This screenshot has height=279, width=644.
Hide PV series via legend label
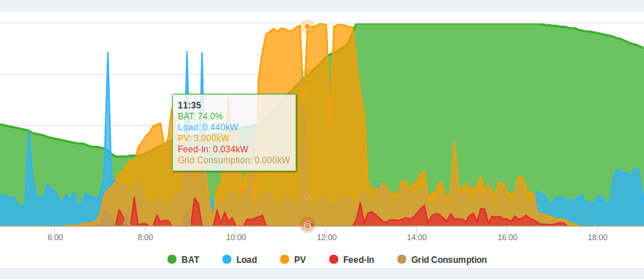click(x=300, y=260)
